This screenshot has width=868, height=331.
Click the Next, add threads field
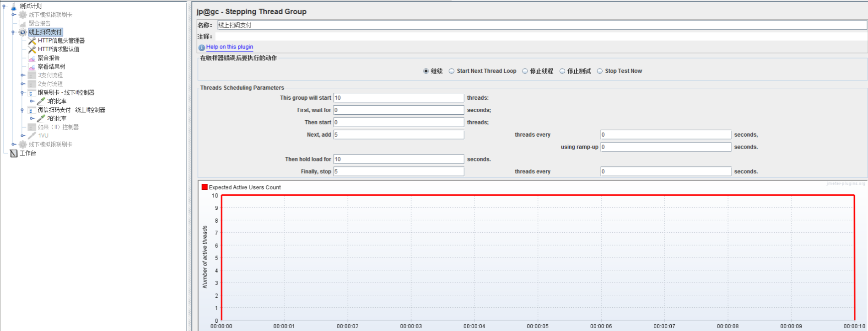pos(399,135)
